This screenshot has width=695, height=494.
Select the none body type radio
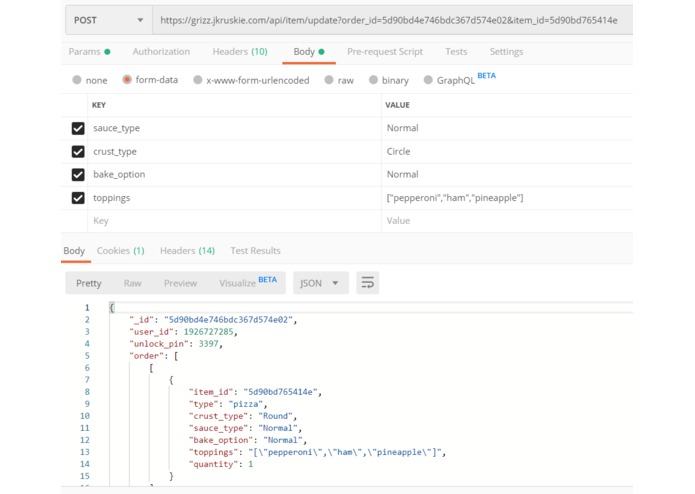tap(77, 80)
